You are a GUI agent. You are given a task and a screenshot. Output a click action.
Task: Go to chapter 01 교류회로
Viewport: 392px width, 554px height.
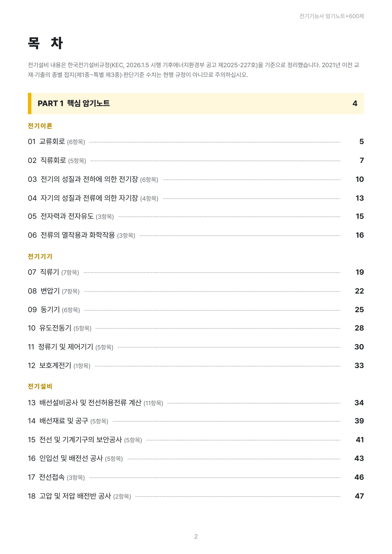tap(196, 142)
